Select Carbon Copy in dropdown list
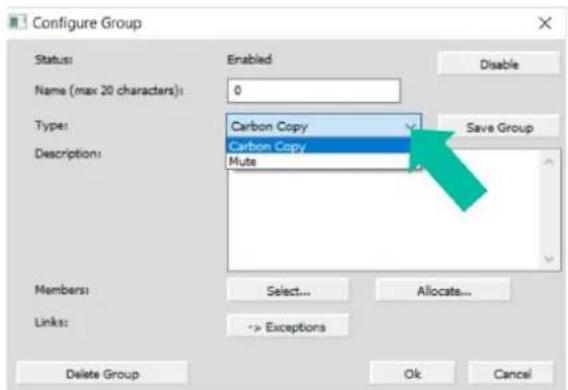The height and width of the screenshot is (390, 568). (x=318, y=146)
